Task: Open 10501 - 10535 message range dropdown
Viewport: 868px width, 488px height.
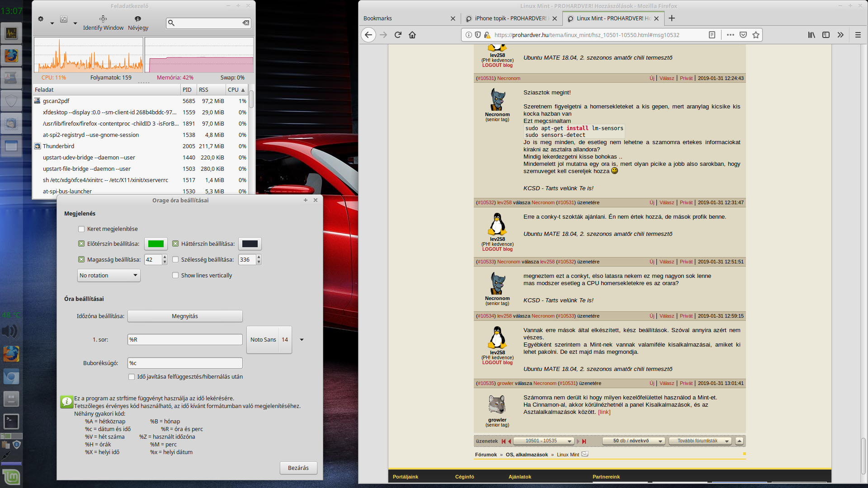Action: 544,441
